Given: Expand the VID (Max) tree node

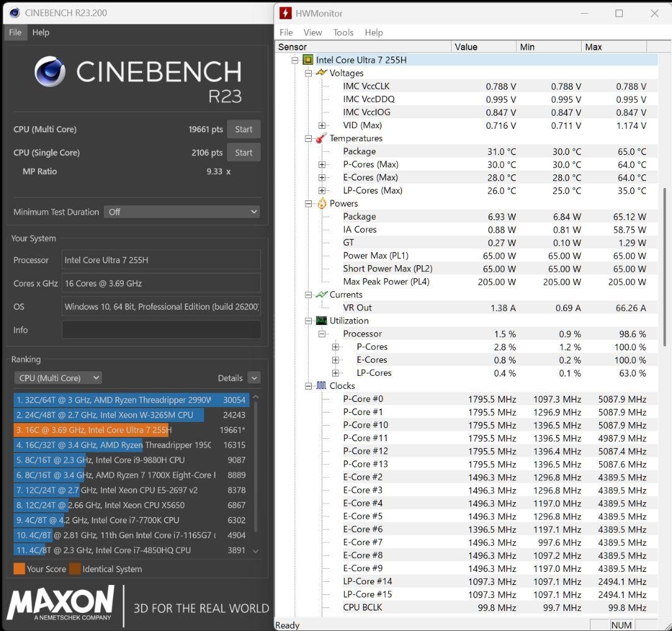Looking at the screenshot, I should pyautogui.click(x=322, y=125).
